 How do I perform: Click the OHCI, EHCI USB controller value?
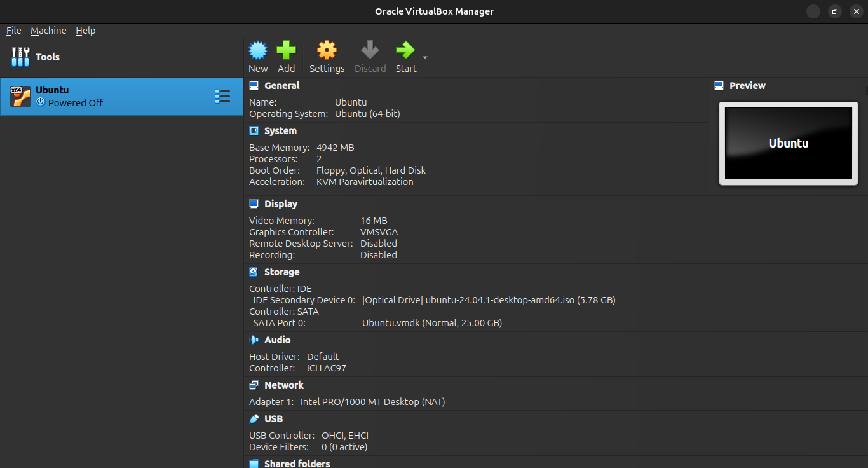pyautogui.click(x=345, y=436)
